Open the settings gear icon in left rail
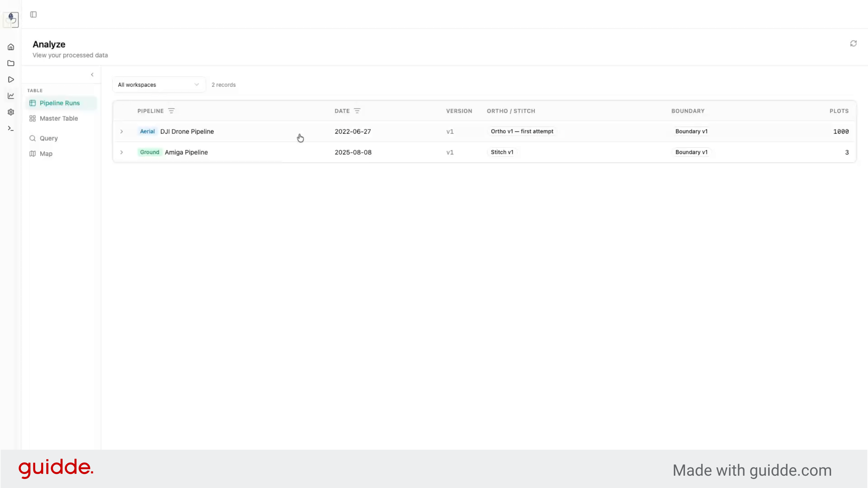The width and height of the screenshot is (868, 488). tap(11, 112)
